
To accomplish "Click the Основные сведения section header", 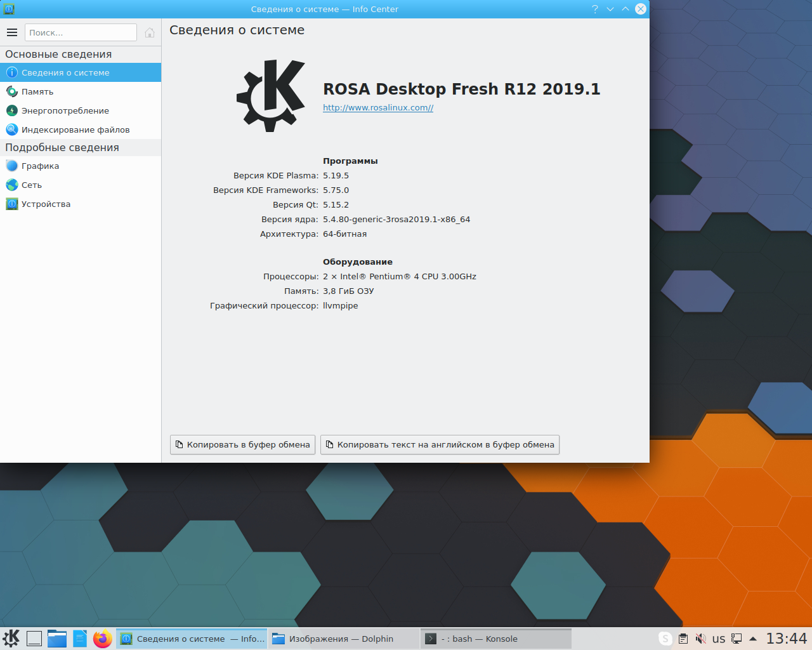I will [58, 55].
